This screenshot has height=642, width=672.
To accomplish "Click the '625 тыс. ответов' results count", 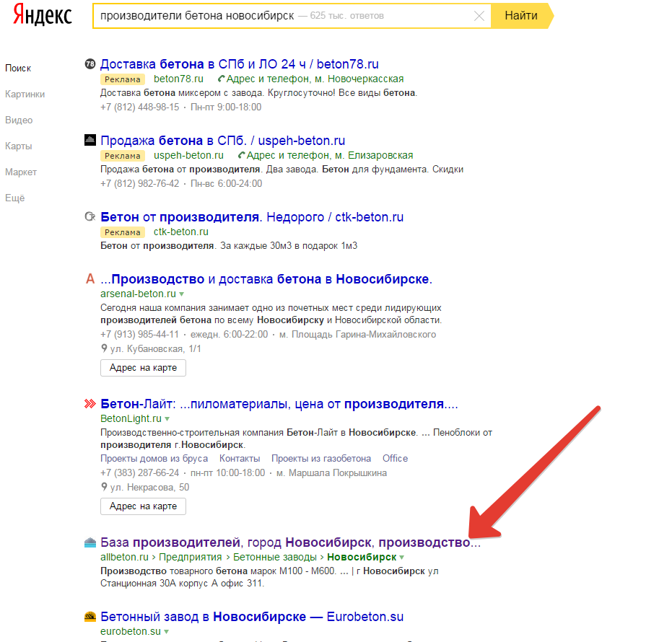I will 346,16.
